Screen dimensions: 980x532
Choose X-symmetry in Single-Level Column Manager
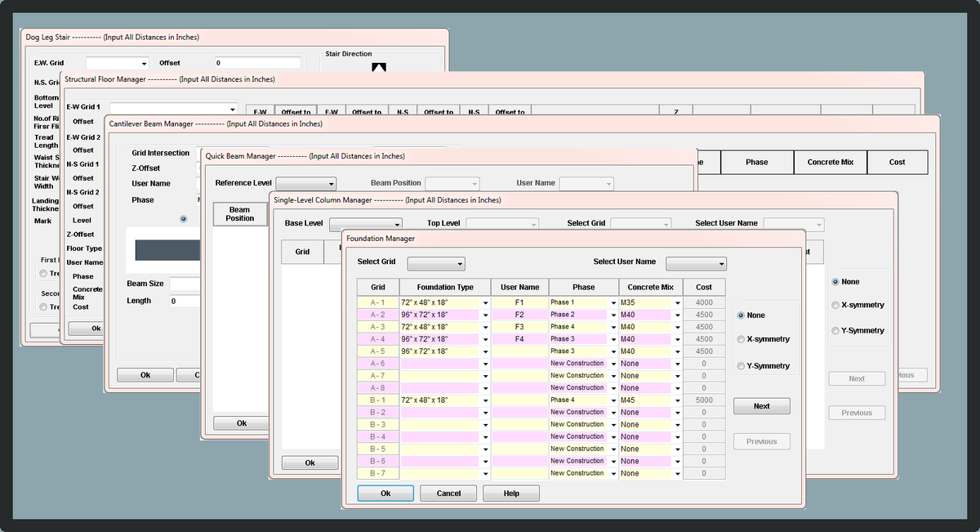coord(835,305)
